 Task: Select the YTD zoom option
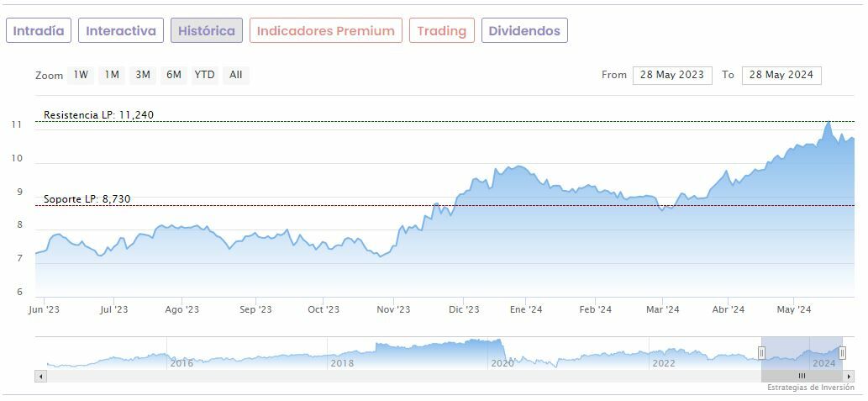204,75
